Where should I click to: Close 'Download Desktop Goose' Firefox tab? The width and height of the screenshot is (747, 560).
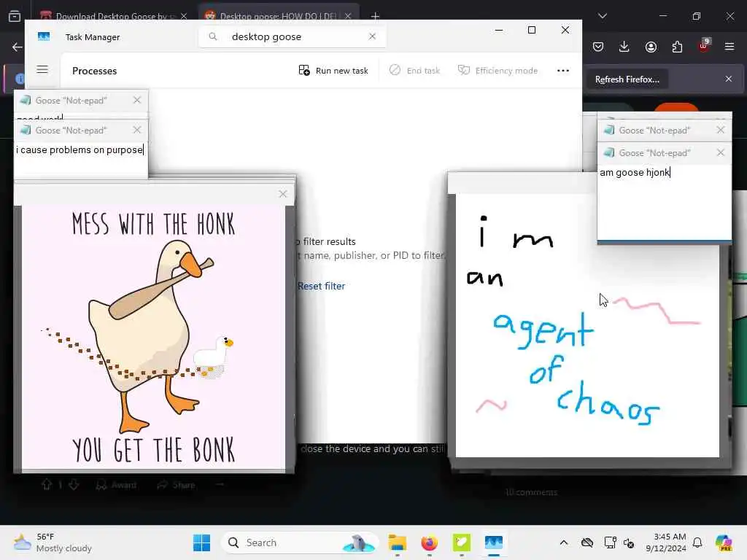point(184,16)
